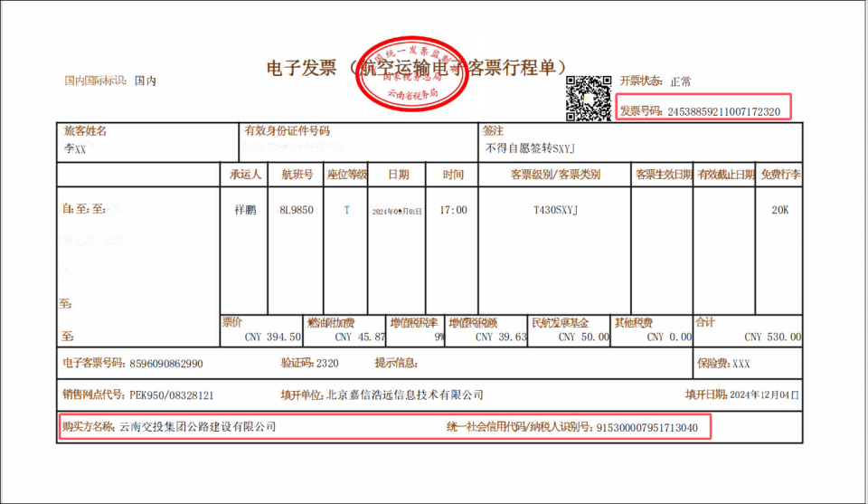Viewport: 868px width, 504px height.
Task: Click carrier value '祥鹏'
Action: coord(245,210)
